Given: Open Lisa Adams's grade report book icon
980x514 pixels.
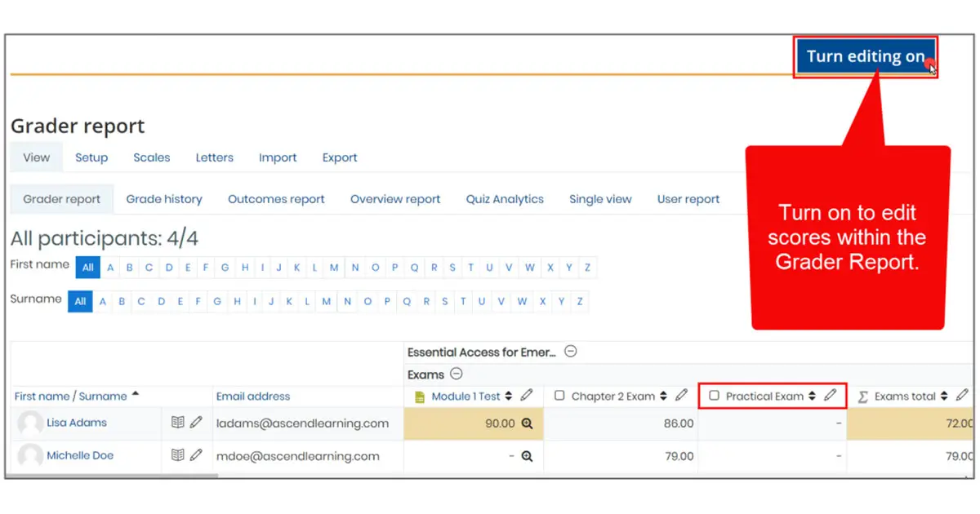Looking at the screenshot, I should pyautogui.click(x=177, y=423).
